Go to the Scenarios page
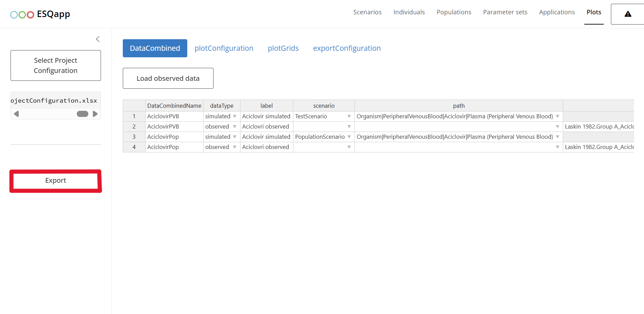Viewport: 644px width, 314px height. (367, 12)
